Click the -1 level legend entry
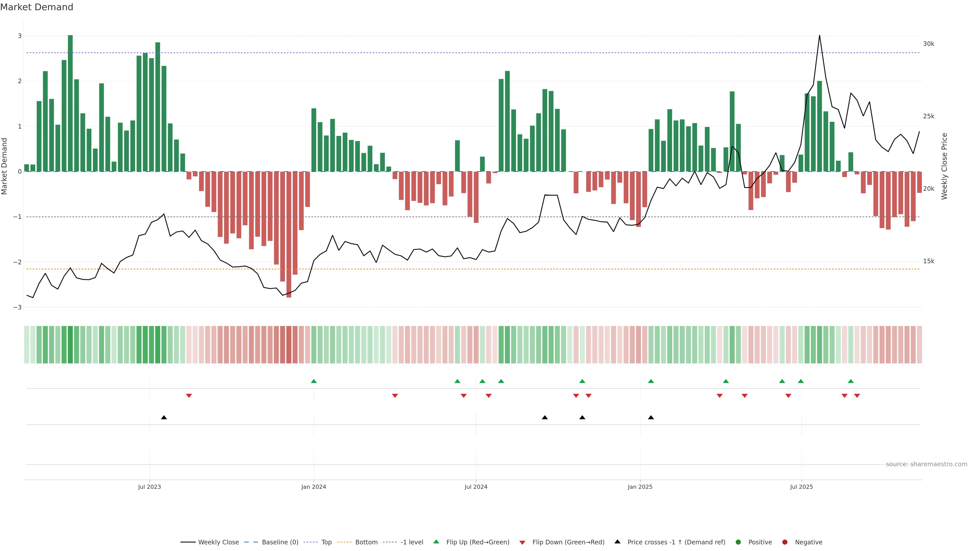The width and height of the screenshot is (980, 551). coord(412,542)
